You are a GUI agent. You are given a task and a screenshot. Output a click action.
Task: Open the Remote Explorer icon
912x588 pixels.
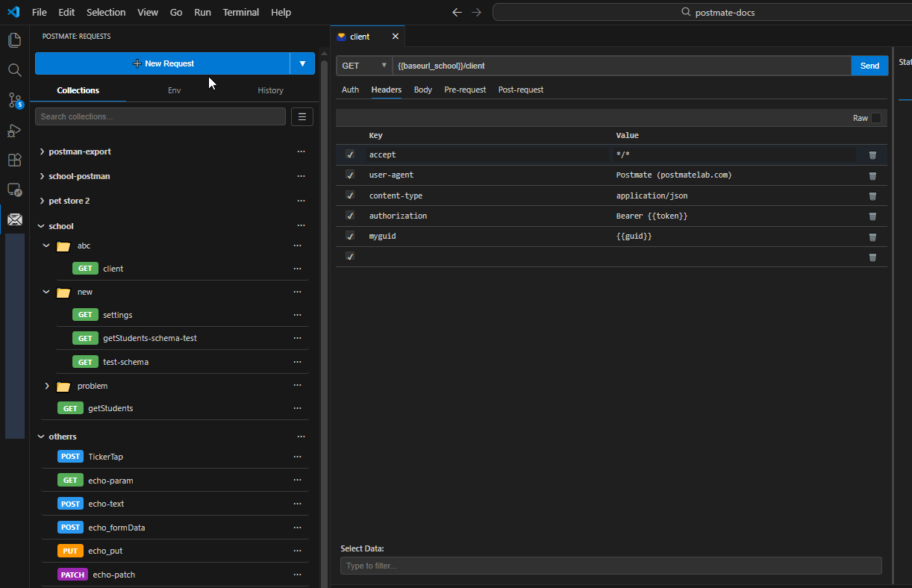(14, 190)
